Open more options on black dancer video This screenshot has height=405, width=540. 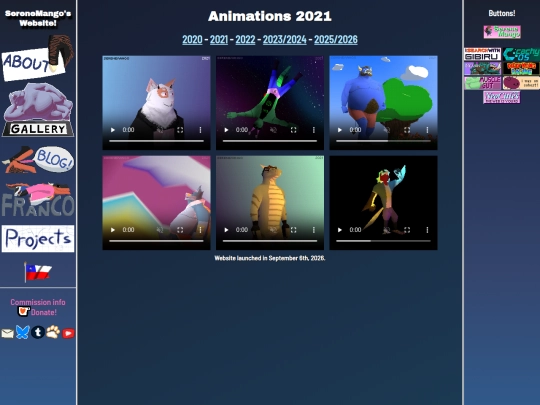click(x=427, y=230)
